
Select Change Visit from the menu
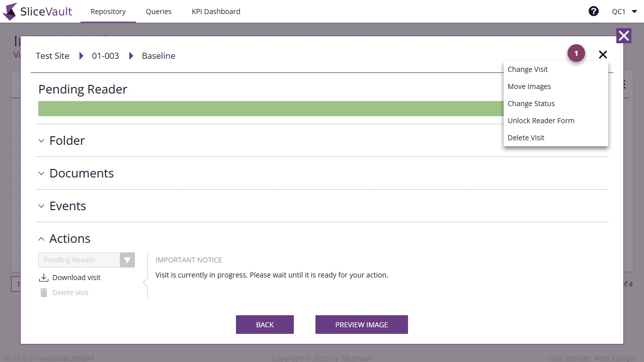click(x=527, y=69)
